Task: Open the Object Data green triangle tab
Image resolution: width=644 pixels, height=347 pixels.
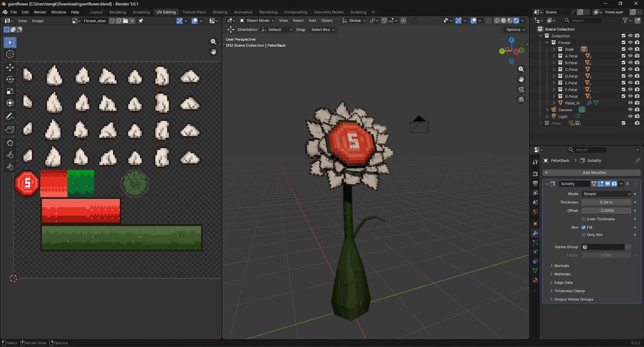Action: 535,271
